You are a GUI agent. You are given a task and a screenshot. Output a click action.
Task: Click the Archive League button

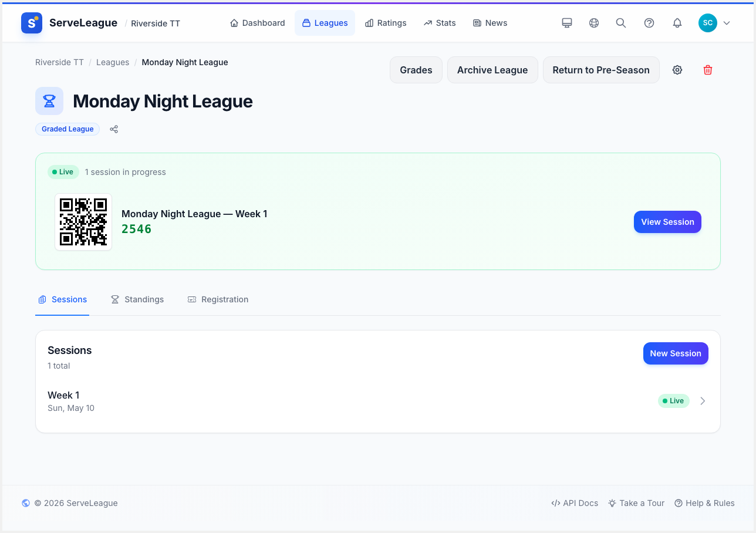[492, 70]
